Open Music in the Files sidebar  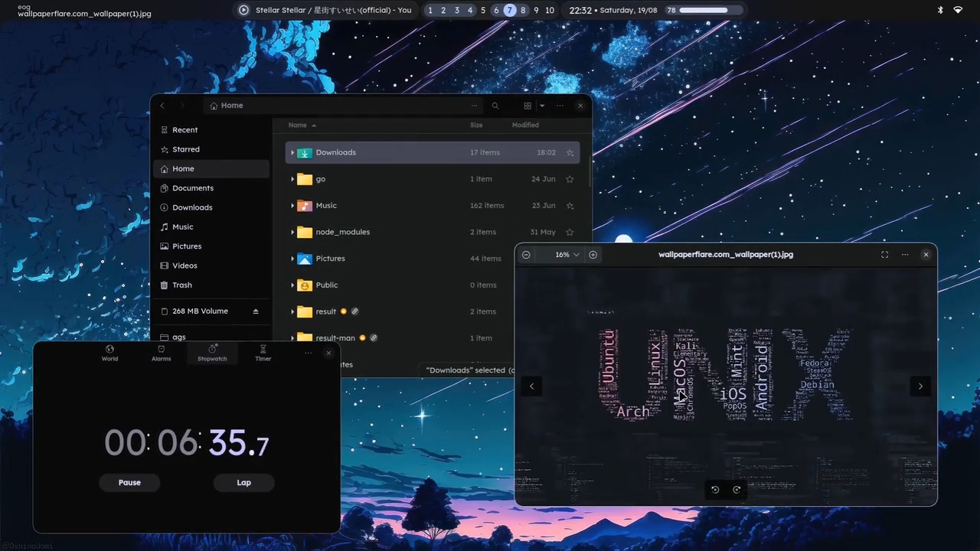point(211,227)
